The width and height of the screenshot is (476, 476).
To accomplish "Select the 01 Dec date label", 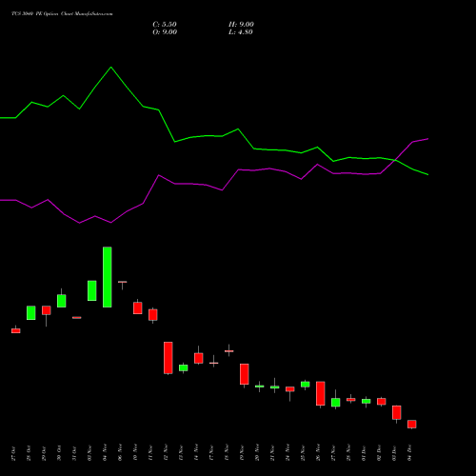I will [364, 453].
